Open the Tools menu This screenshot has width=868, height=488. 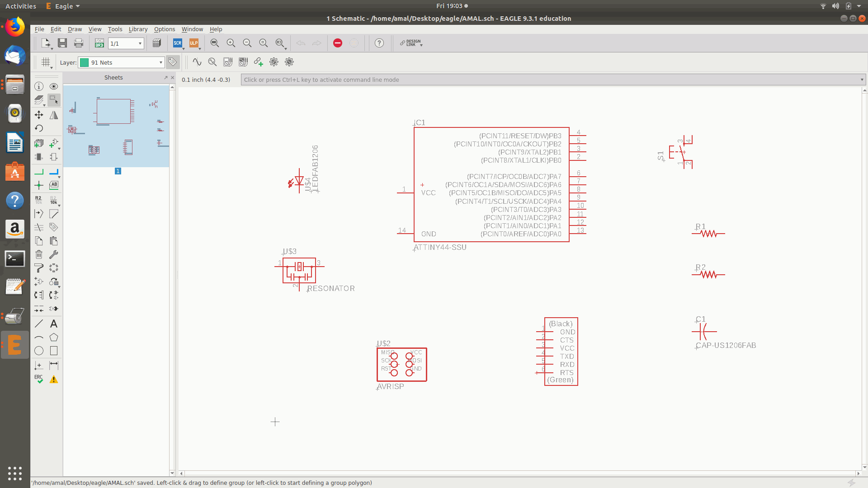pyautogui.click(x=115, y=29)
